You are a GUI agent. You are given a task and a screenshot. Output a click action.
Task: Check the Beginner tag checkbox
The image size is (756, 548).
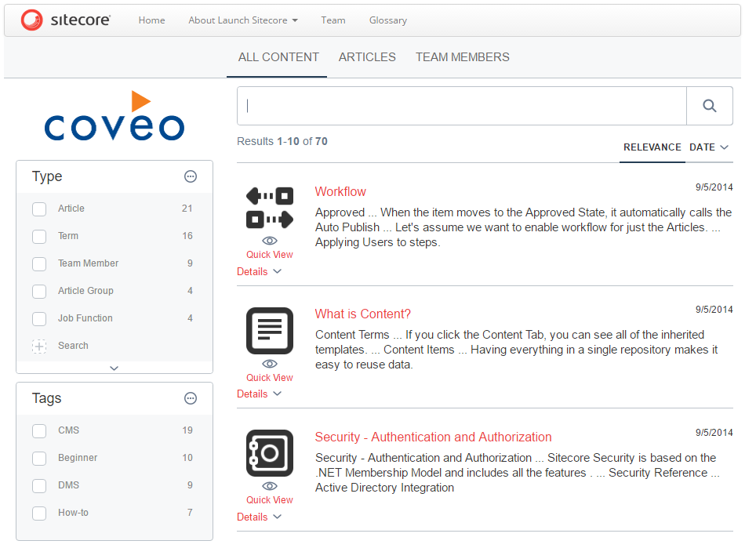pos(39,459)
